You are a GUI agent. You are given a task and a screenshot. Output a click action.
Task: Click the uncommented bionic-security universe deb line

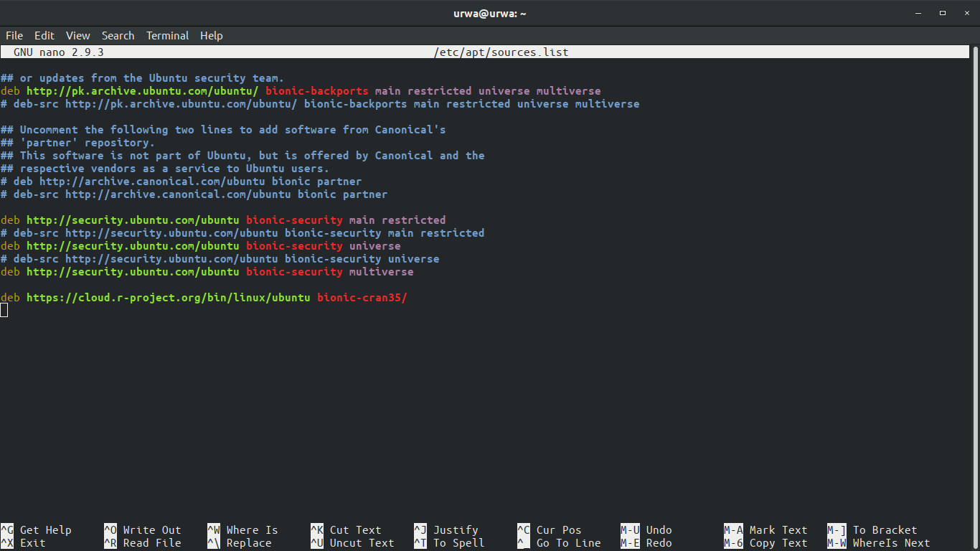(201, 246)
